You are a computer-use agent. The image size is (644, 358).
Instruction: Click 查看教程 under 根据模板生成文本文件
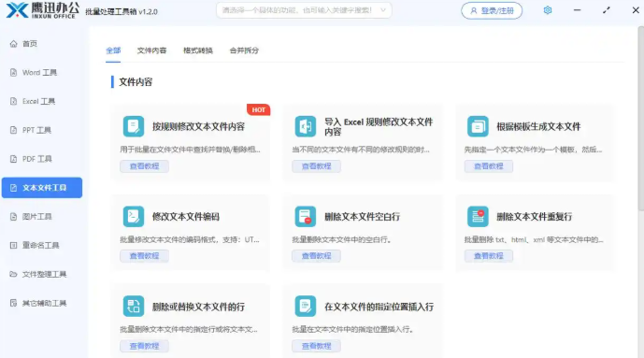[x=488, y=166]
